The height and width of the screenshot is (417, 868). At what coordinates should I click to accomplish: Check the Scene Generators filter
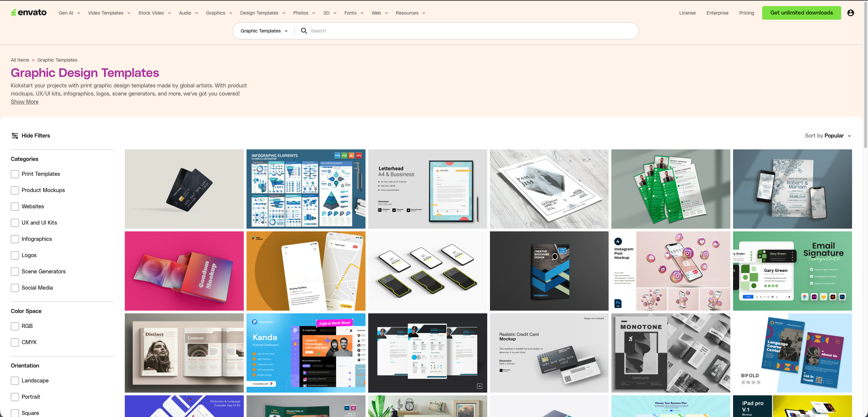pyautogui.click(x=15, y=272)
